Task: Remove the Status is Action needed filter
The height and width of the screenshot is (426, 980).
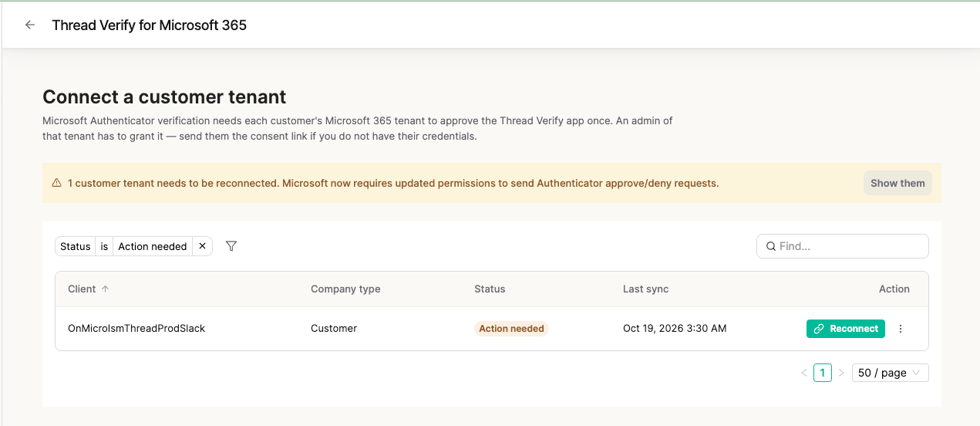Action: coord(202,246)
